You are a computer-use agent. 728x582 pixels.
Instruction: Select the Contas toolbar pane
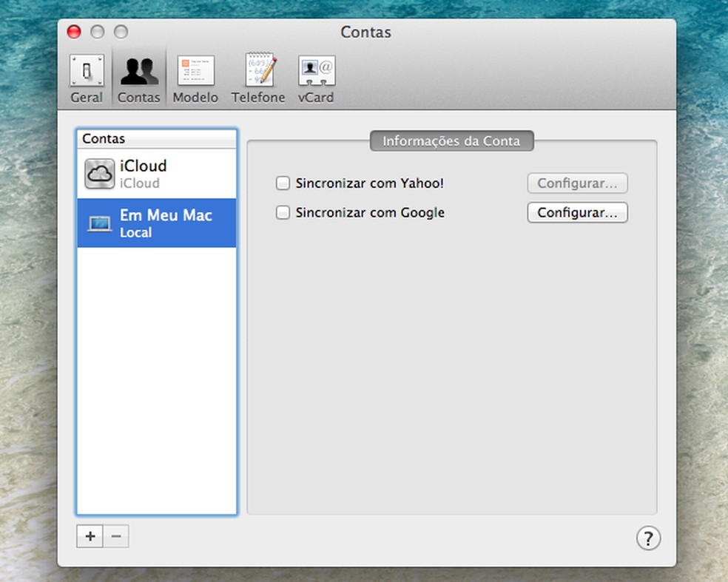[x=138, y=79]
